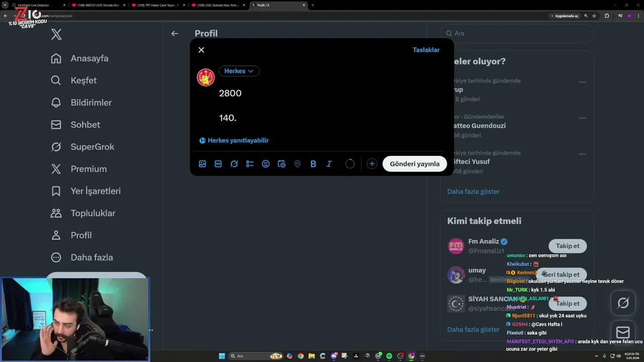Open Yer İşaretleri bookmarks
The height and width of the screenshot is (362, 644).
[86, 191]
